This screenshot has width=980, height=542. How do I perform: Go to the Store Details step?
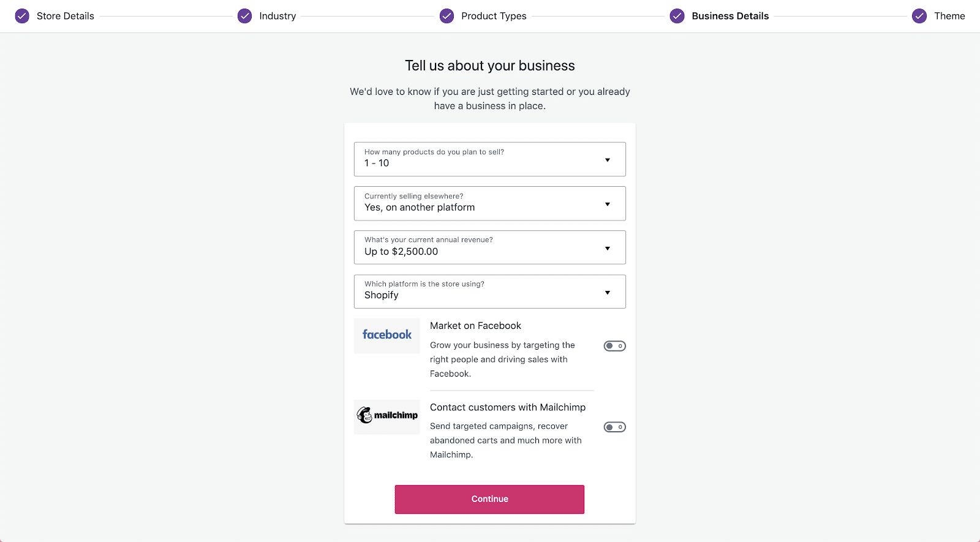tap(66, 16)
